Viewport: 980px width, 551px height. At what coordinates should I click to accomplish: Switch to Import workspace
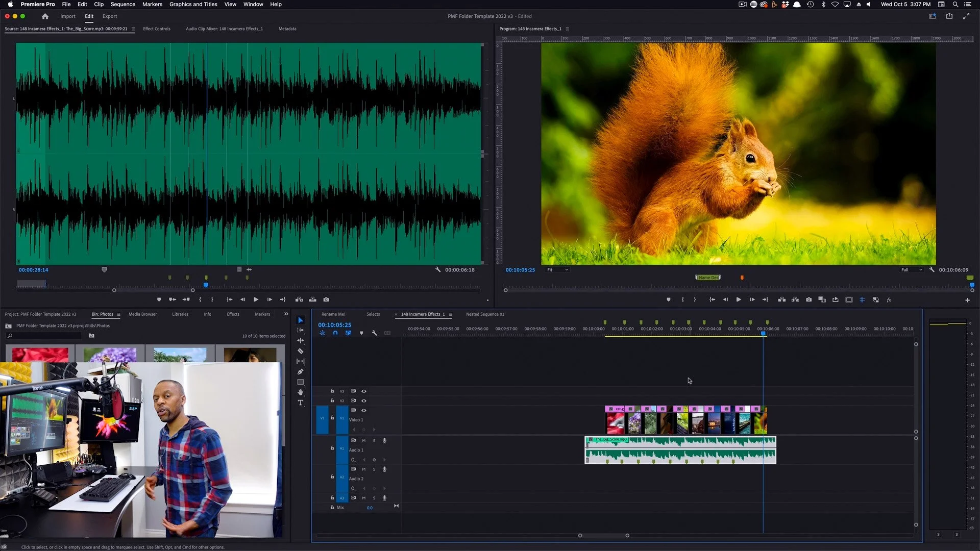click(68, 16)
